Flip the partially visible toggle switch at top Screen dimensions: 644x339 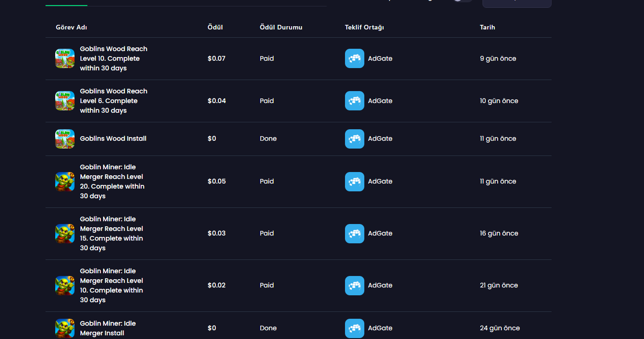tap(462, 0)
